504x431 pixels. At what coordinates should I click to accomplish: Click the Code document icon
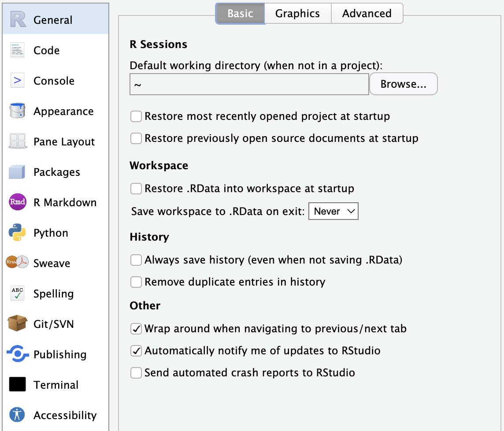(17, 50)
